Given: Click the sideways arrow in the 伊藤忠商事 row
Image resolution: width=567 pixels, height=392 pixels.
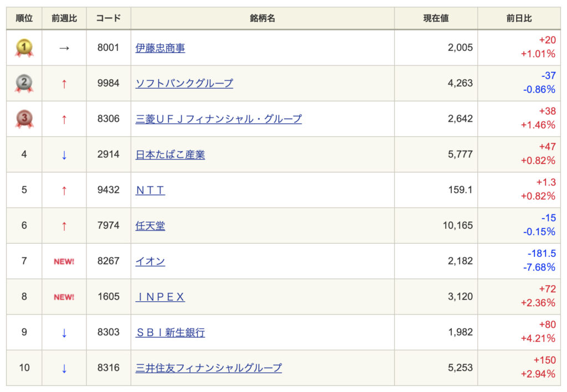Looking at the screenshot, I should [64, 48].
